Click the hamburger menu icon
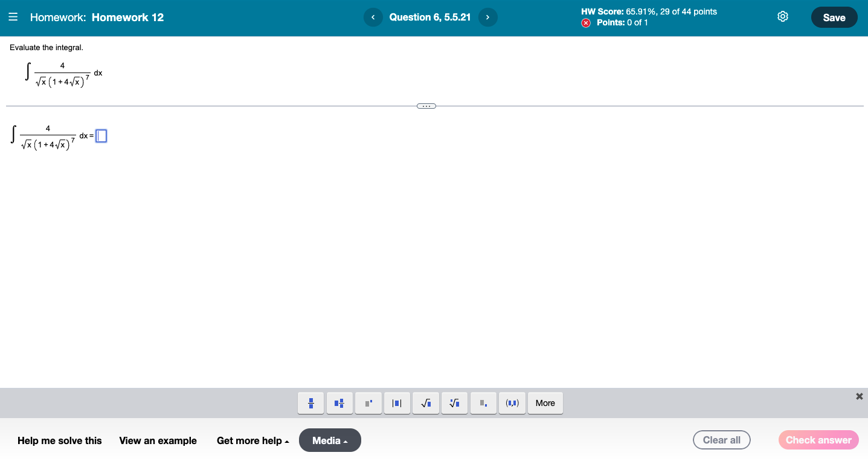 (13, 16)
